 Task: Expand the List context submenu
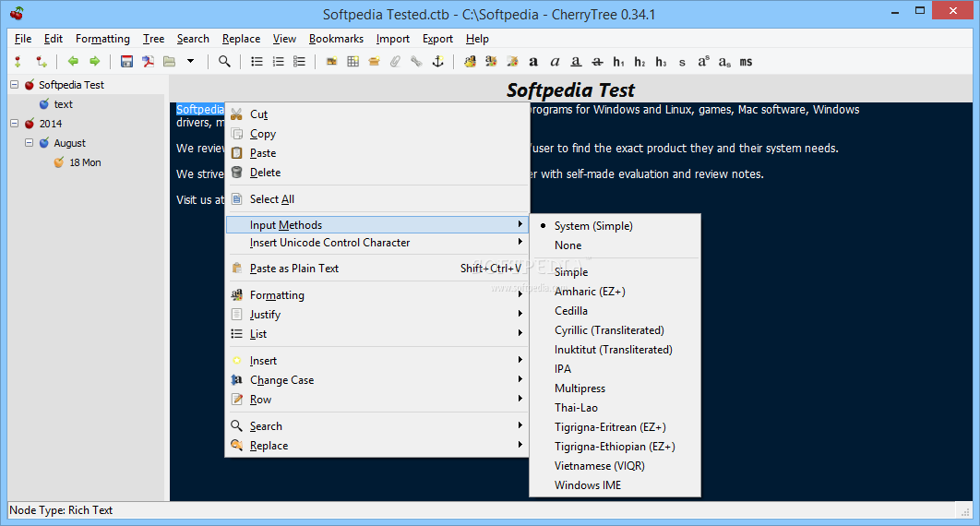[377, 333]
